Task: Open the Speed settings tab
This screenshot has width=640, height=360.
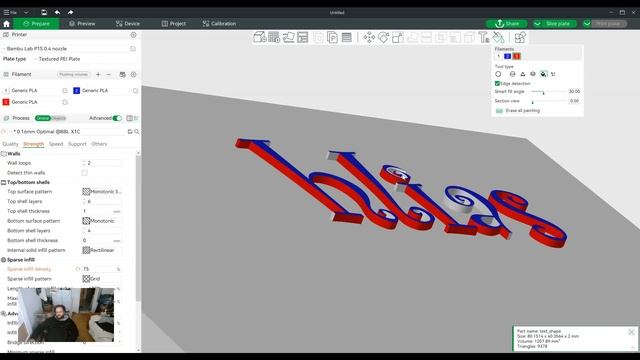Action: coord(56,144)
